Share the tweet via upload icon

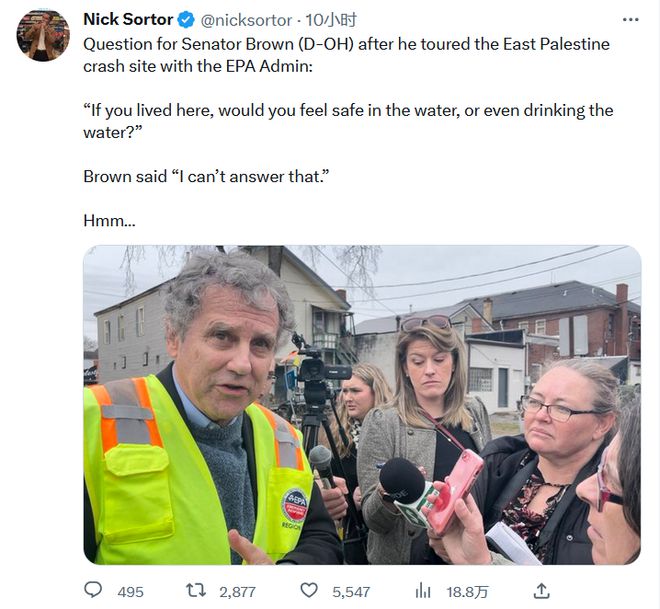pyautogui.click(x=542, y=591)
